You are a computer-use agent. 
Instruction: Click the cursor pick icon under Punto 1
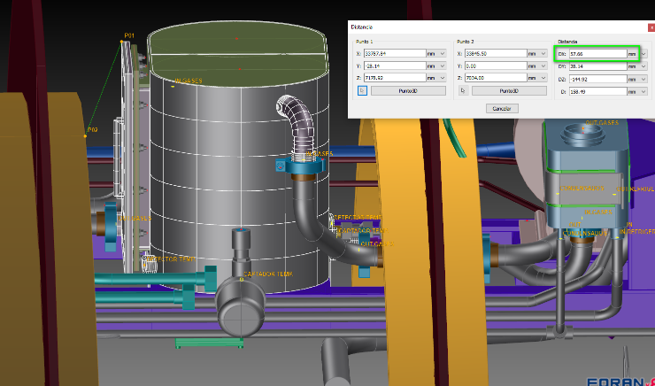tap(363, 91)
